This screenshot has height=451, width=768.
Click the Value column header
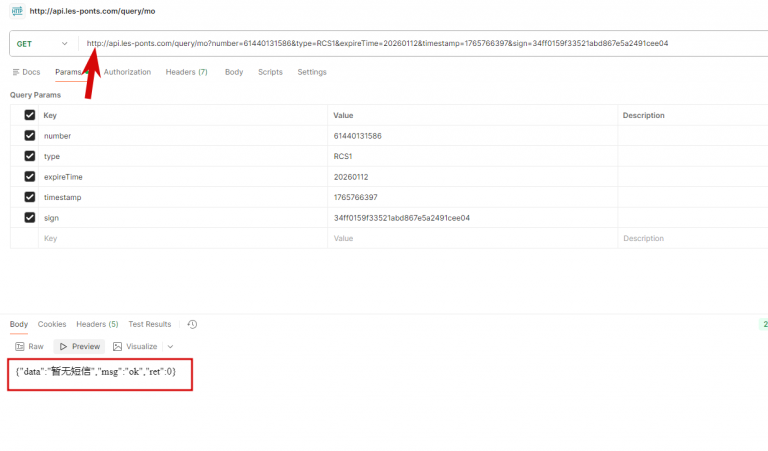343,115
